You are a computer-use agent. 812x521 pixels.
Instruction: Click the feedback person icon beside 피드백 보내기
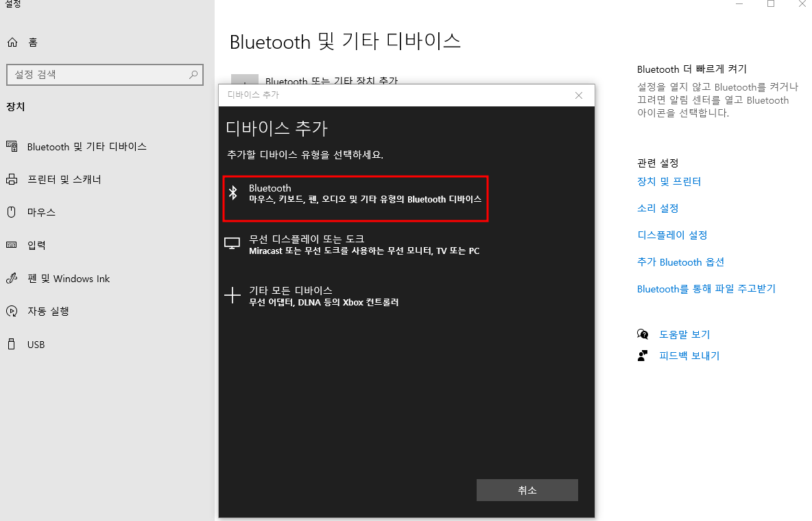[643, 356]
